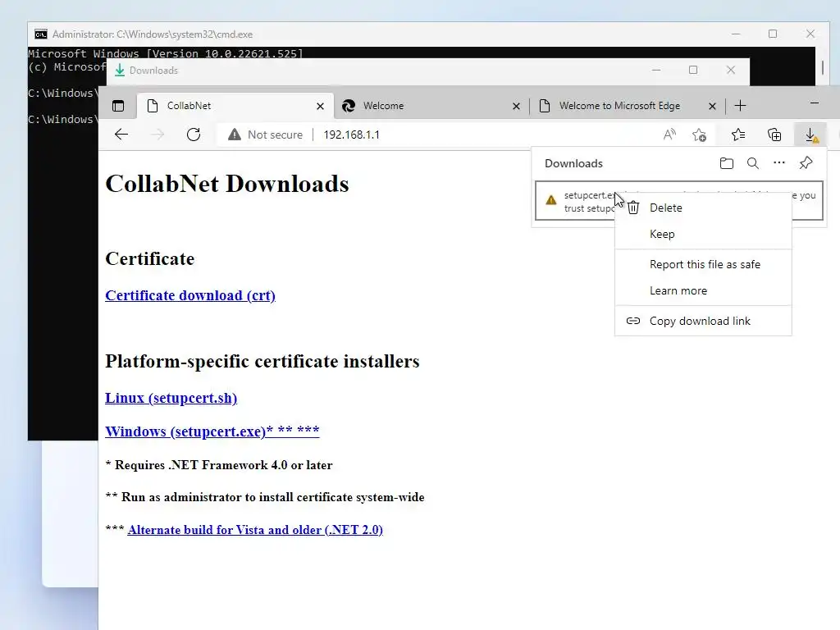Click the 'Platform-specific certificate installers' heading
The width and height of the screenshot is (840, 630).
click(x=262, y=361)
